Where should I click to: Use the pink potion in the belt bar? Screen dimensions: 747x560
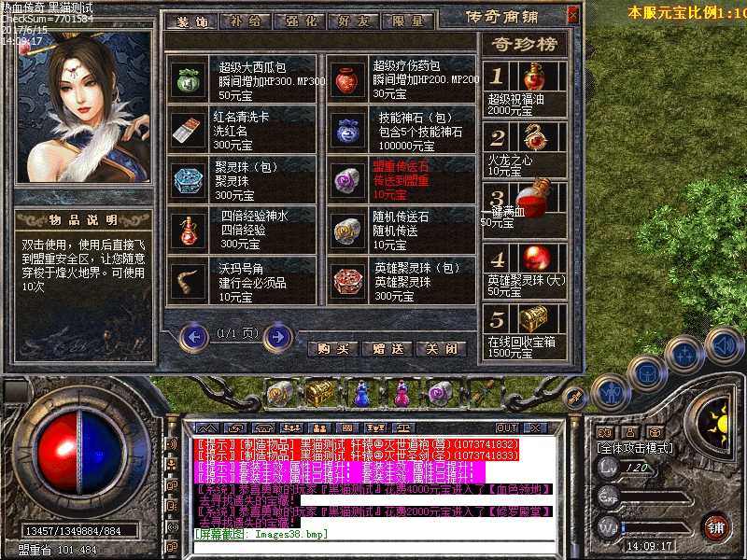[x=402, y=393]
